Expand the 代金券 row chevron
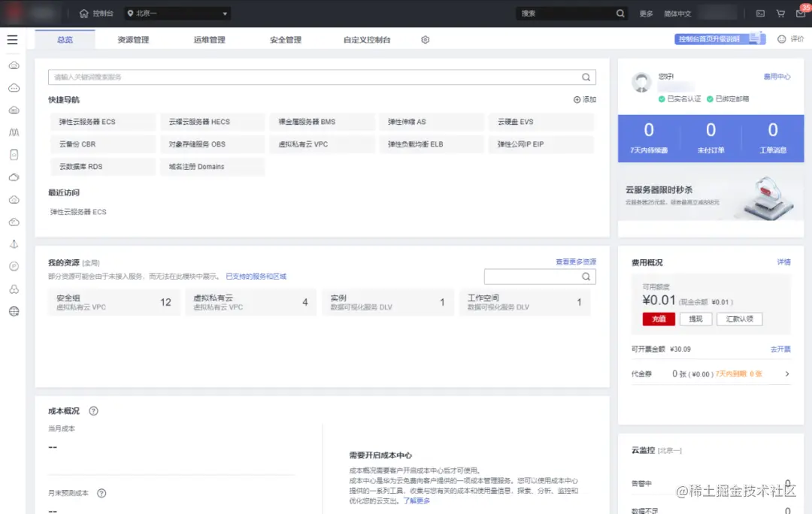 [x=789, y=373]
